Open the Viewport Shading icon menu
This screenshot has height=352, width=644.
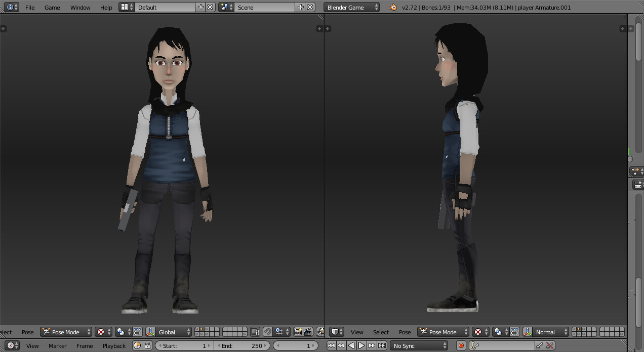100,332
